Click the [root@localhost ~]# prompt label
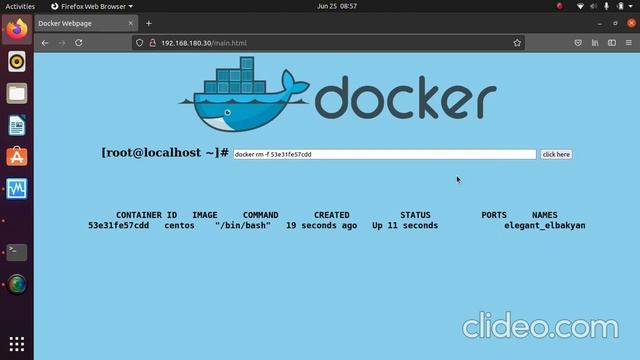640x360 pixels. tap(165, 153)
